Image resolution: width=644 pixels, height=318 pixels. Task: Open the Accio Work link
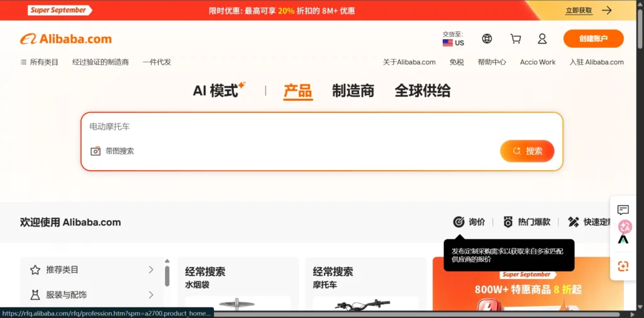pyautogui.click(x=538, y=62)
